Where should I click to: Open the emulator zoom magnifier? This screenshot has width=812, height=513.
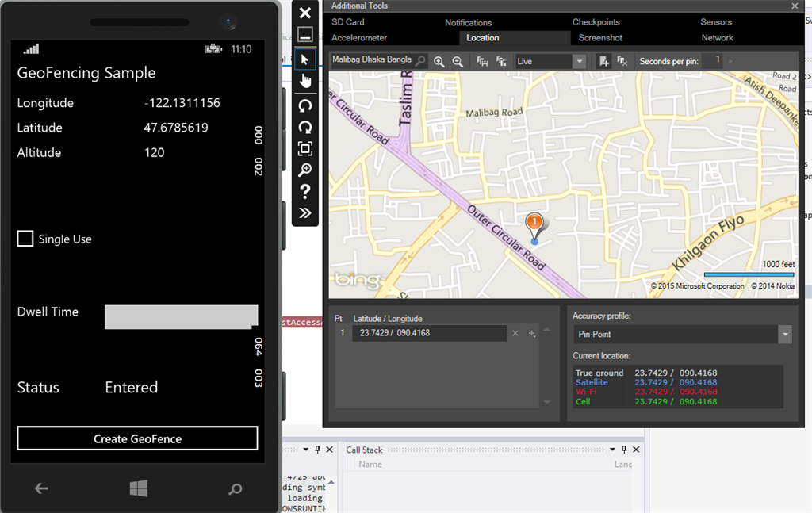305,170
